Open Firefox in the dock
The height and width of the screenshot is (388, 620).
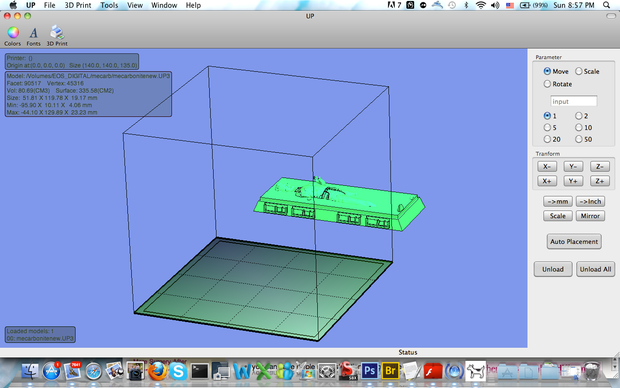point(157,371)
